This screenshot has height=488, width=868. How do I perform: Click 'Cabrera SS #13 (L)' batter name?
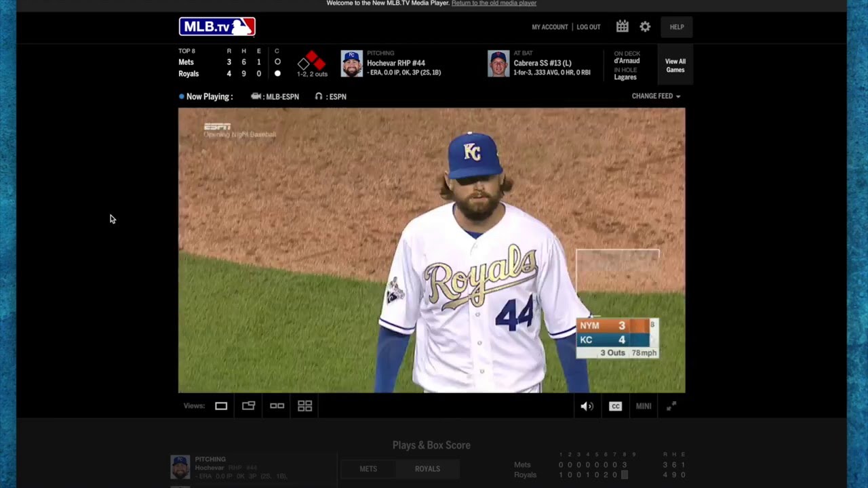coord(542,63)
